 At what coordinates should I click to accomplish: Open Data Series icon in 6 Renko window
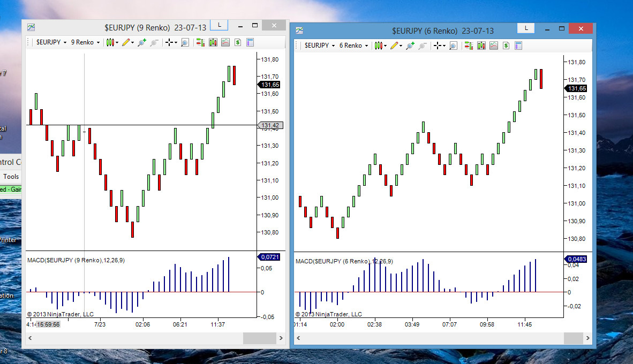coord(481,45)
